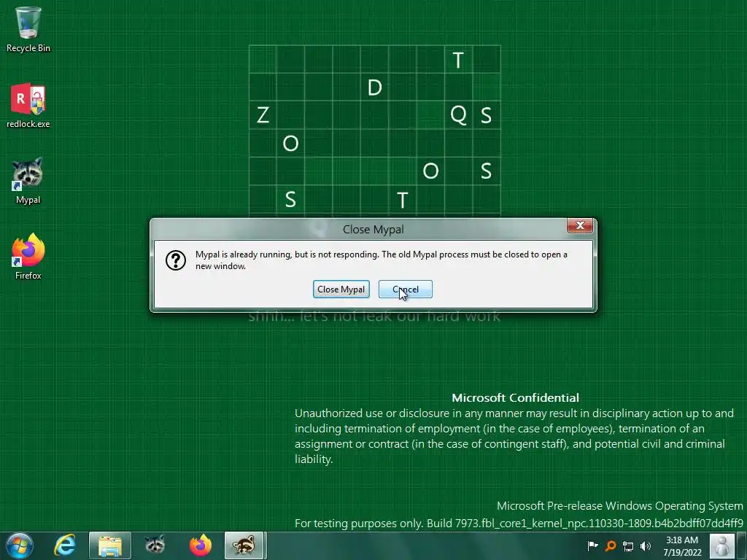
Task: Open the Windows Start menu orb
Action: click(20, 545)
